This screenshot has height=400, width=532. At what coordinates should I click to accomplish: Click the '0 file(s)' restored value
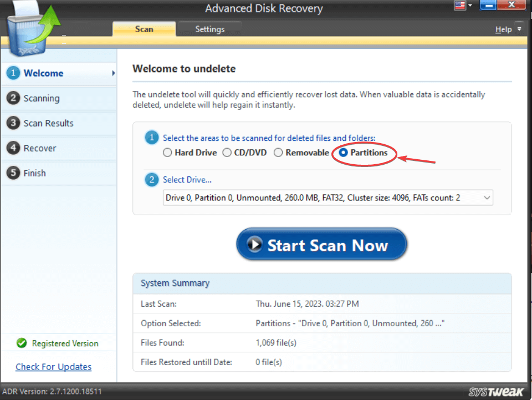(268, 362)
